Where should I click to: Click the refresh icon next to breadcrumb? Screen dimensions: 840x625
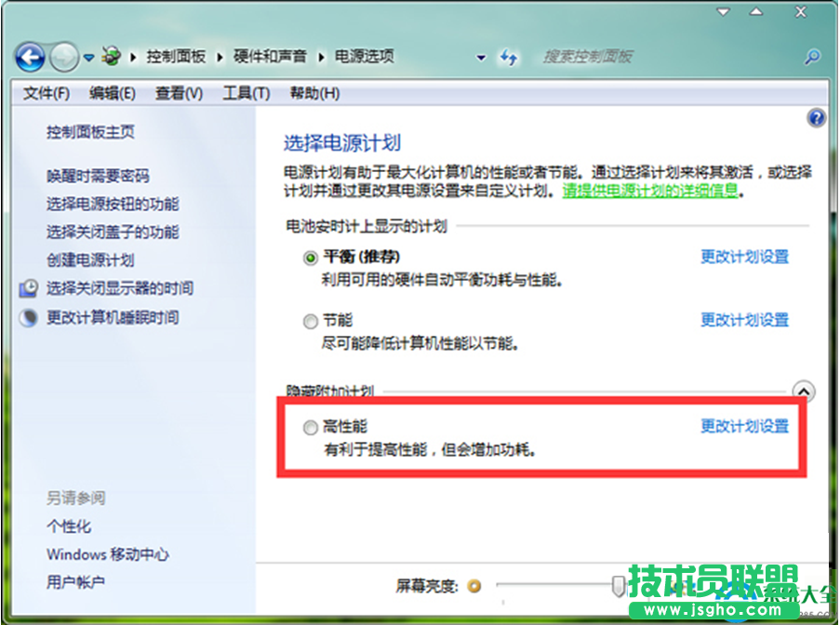tap(510, 57)
